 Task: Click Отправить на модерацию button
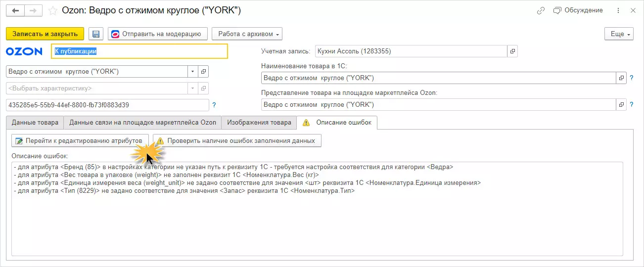tap(157, 34)
